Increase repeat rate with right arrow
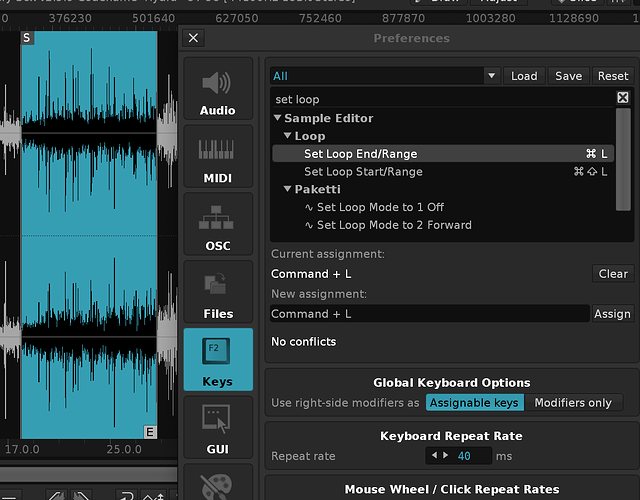640x500 pixels. pos(445,455)
